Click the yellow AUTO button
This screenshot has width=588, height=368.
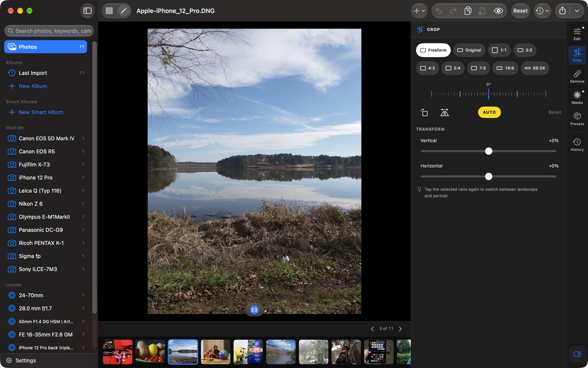(489, 112)
